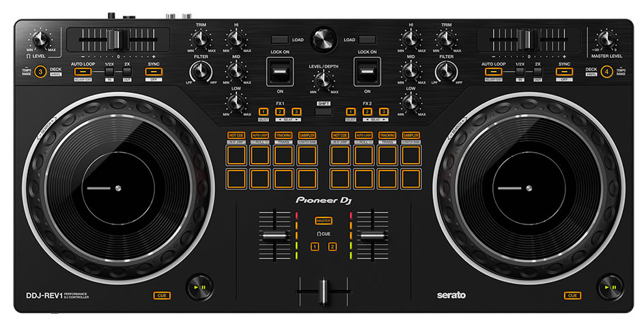Click the channel 2 FILTER knob

tap(447, 72)
